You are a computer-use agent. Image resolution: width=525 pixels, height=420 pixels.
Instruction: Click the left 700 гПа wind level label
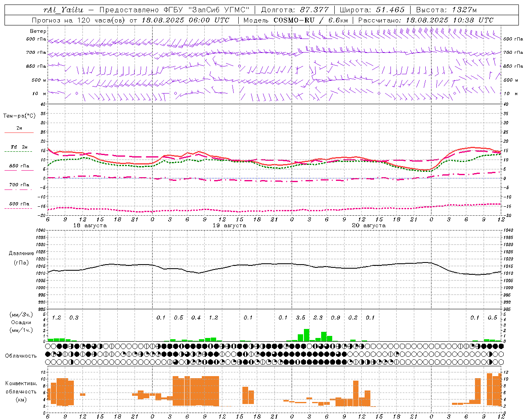click(x=36, y=52)
